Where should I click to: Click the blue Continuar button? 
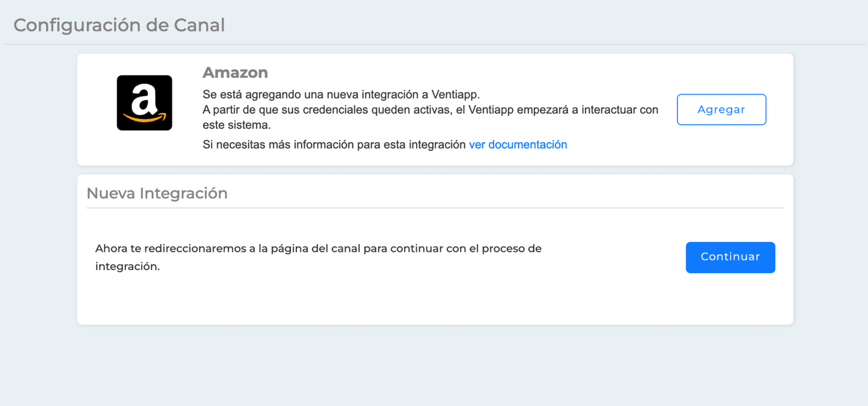pos(730,257)
